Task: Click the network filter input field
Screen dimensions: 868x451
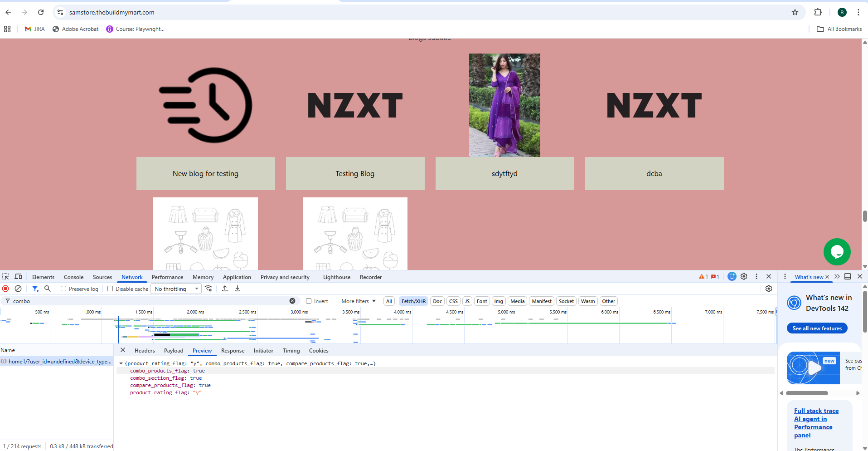Action: coord(150,301)
